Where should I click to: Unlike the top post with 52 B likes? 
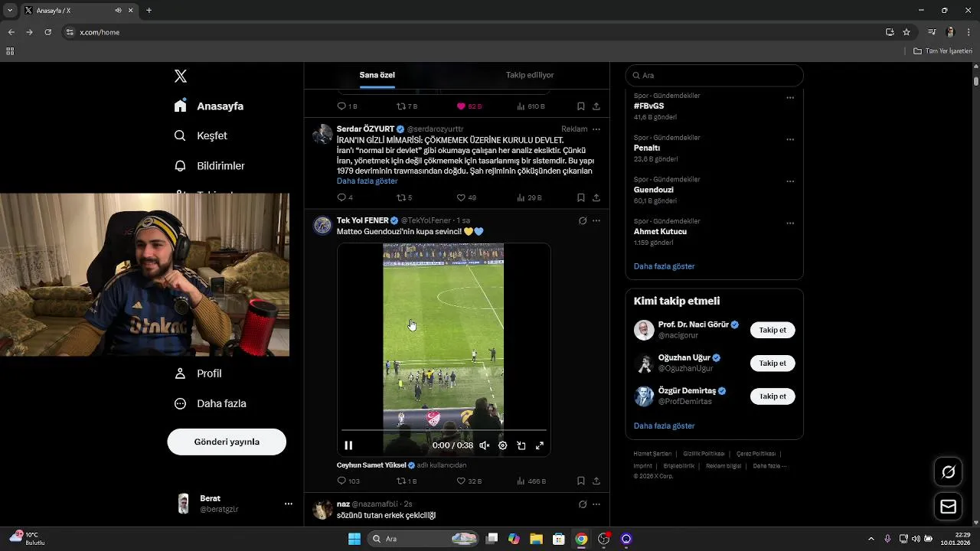469,106
